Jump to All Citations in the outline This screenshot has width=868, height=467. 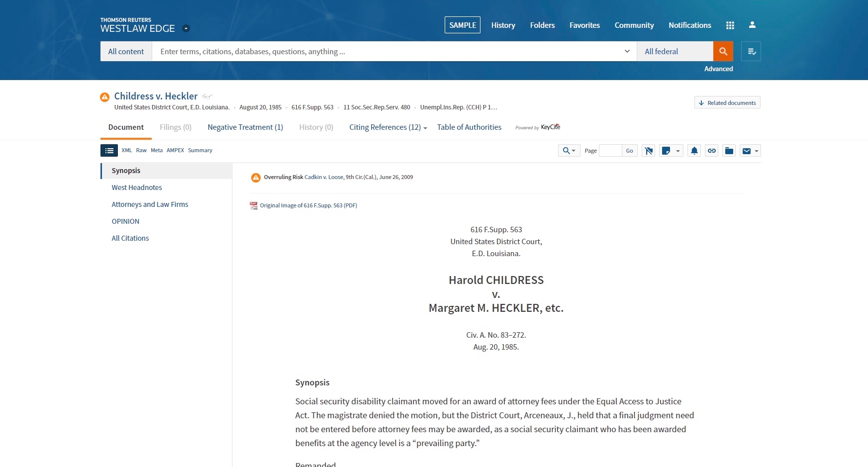tap(130, 238)
